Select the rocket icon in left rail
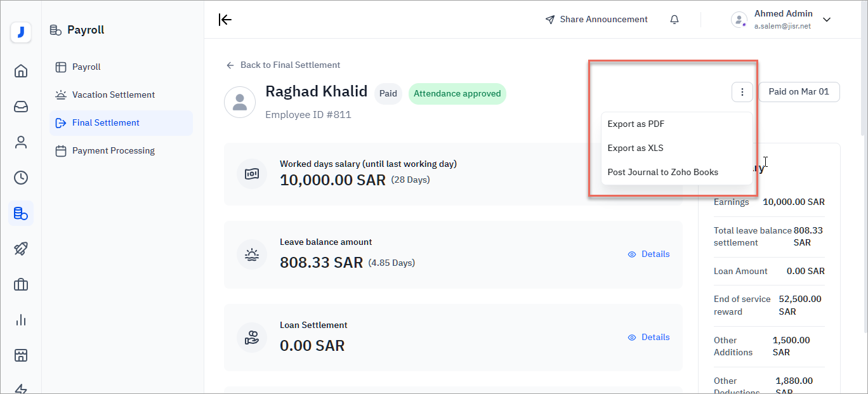Screen dimensions: 868x394 [x=21, y=249]
